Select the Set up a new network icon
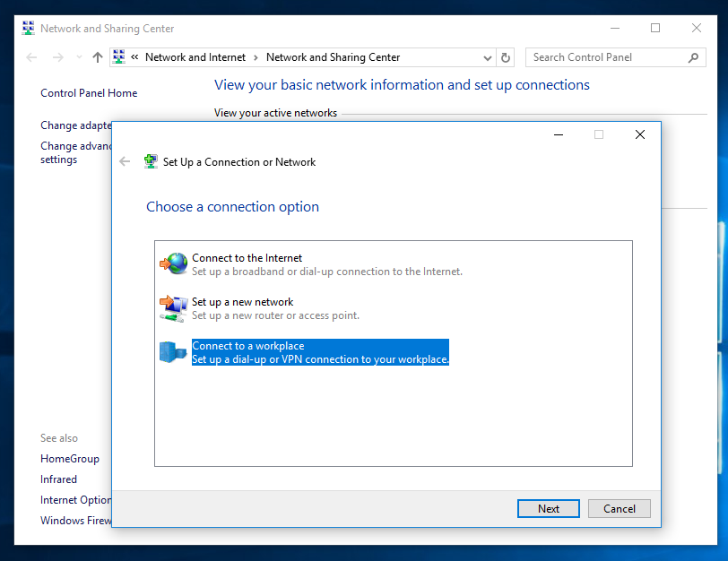728x561 pixels. click(174, 308)
